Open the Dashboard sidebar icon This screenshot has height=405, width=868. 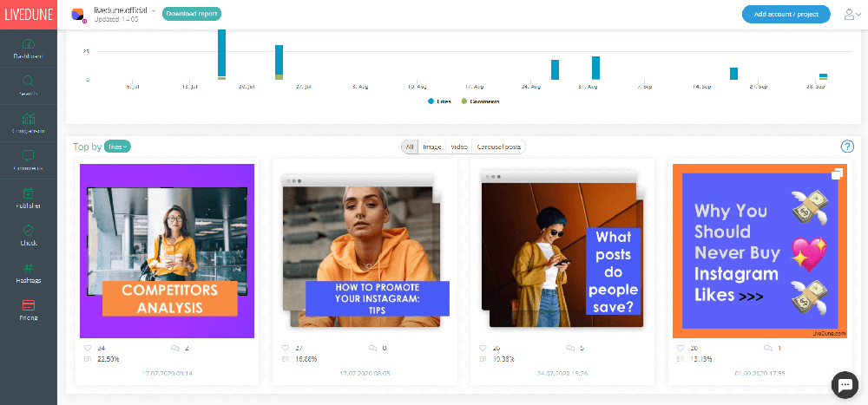(x=29, y=43)
